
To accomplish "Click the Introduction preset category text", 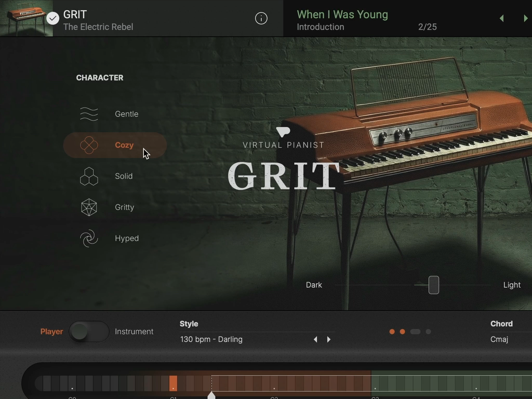I will (x=320, y=27).
